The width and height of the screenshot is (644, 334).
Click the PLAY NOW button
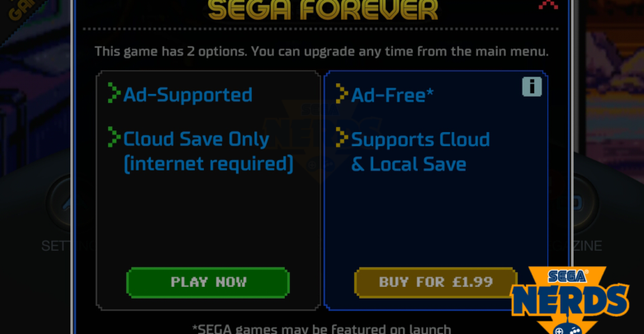208,282
